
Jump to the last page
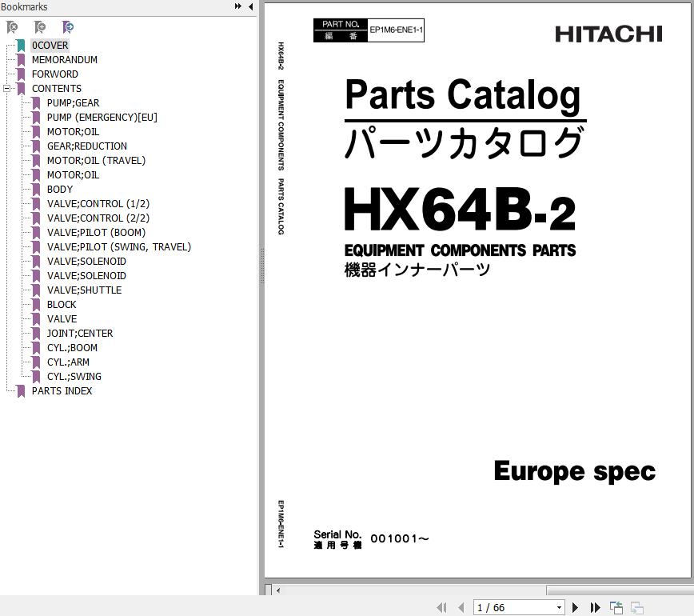(x=595, y=608)
